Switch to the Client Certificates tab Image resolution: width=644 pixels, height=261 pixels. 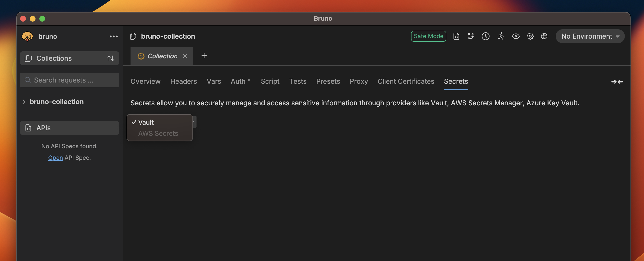click(x=406, y=81)
